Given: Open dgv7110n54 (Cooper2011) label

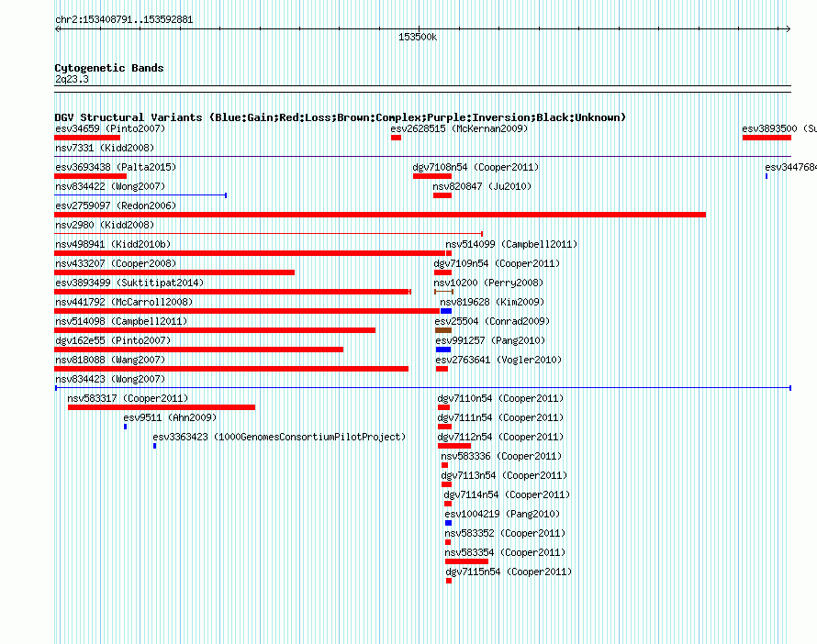Looking at the screenshot, I should 500,398.
